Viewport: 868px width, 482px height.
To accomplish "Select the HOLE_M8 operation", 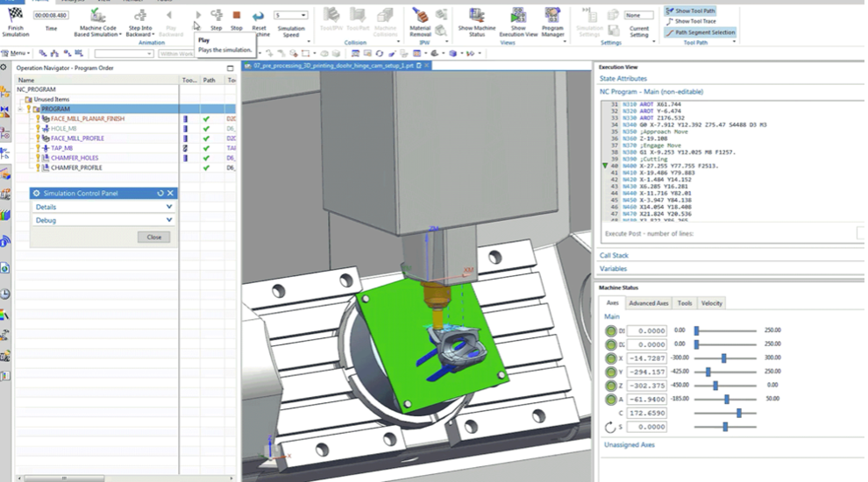I will click(64, 128).
